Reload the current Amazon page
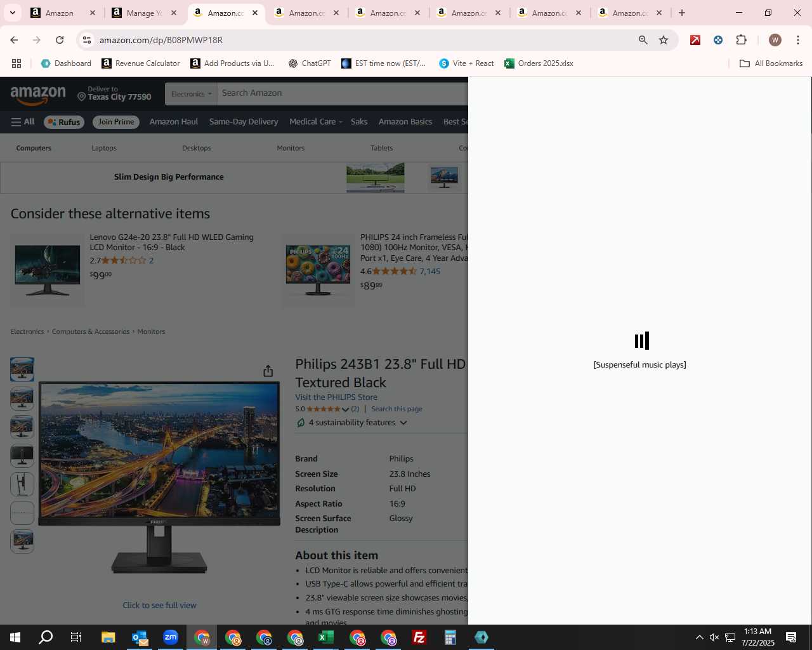Screen dimensions: 812x650 point(60,40)
